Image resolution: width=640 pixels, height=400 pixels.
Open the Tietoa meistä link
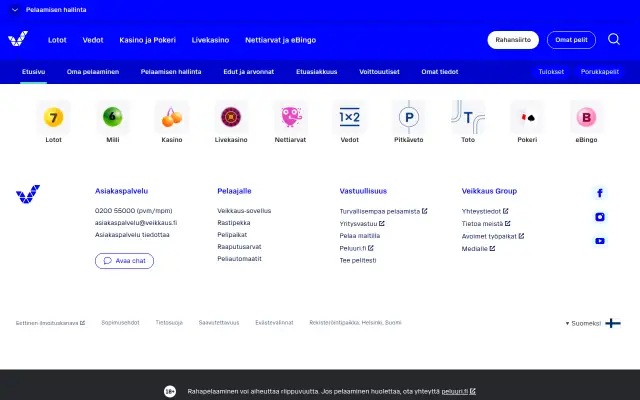coord(486,224)
